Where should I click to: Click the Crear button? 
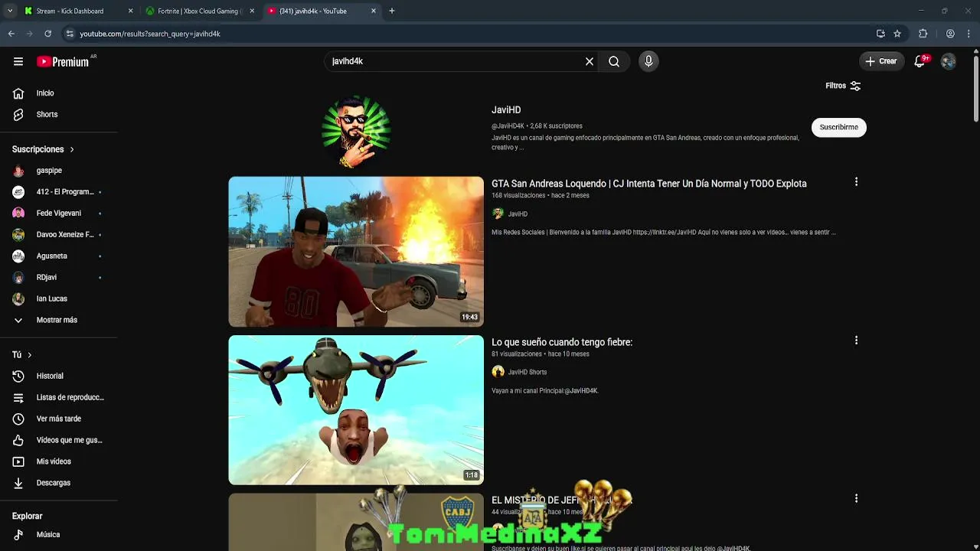tap(880, 61)
